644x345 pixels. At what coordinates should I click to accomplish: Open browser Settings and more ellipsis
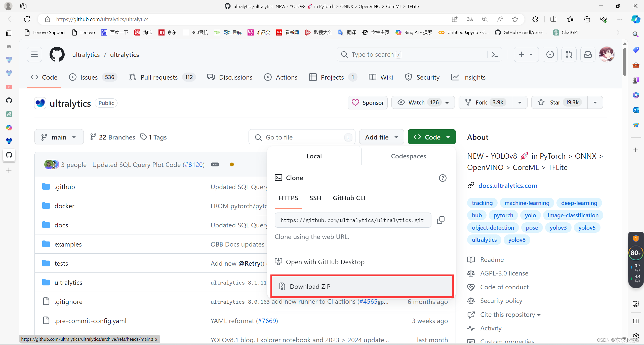(620, 19)
